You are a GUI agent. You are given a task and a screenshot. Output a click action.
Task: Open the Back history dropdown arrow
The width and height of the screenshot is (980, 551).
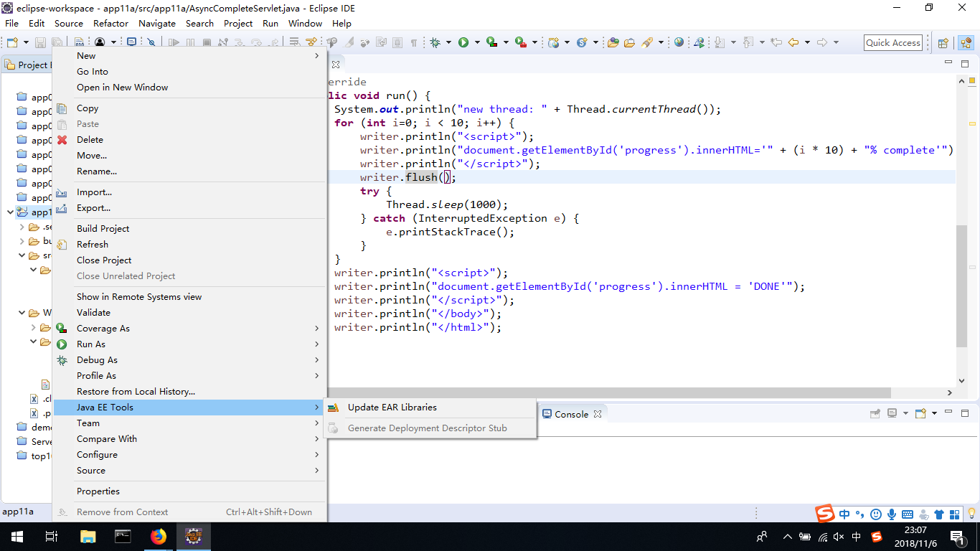pos(807,42)
